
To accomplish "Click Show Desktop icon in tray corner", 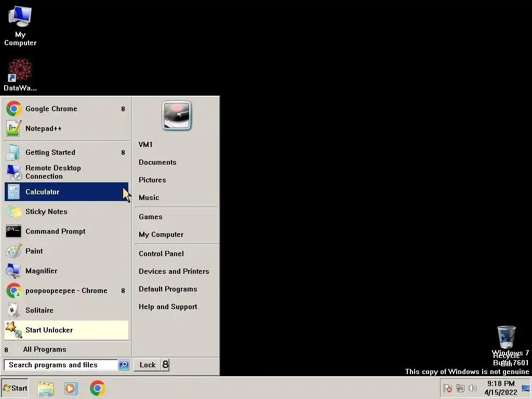I will coord(526,388).
